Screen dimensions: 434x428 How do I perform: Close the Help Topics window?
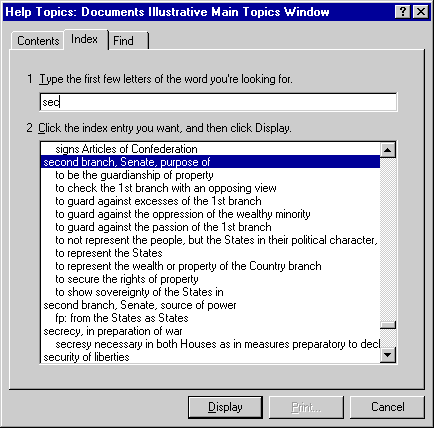pyautogui.click(x=421, y=12)
